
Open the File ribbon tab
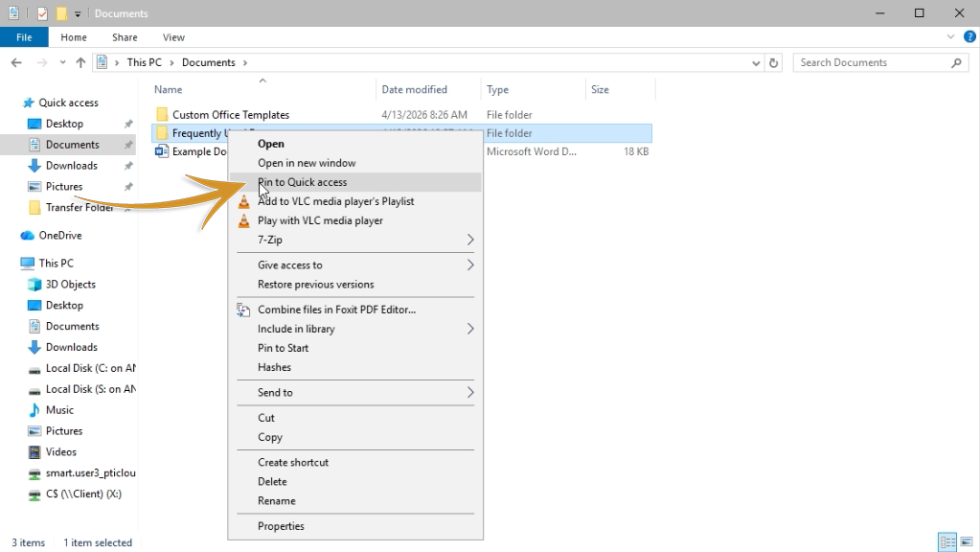pos(24,36)
